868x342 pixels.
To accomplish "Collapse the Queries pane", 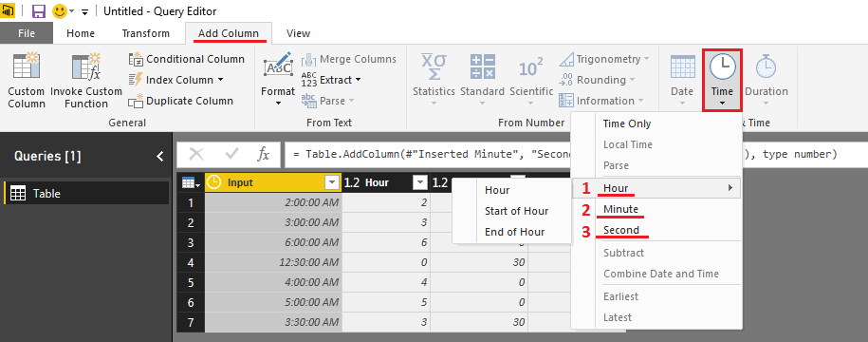I will click(x=160, y=157).
